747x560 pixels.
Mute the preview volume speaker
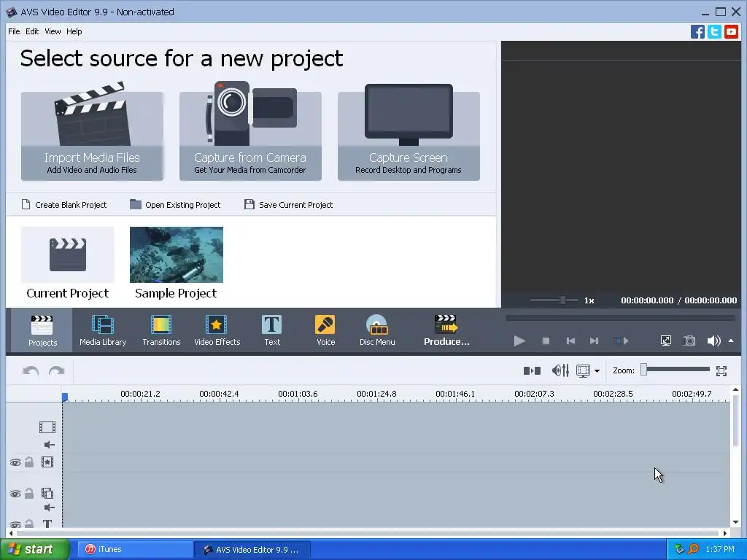pos(713,341)
